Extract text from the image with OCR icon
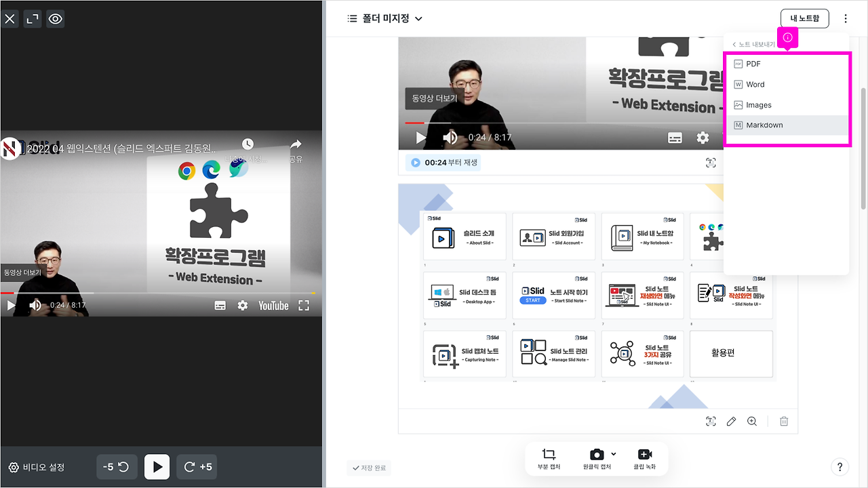This screenshot has height=488, width=868. [711, 421]
